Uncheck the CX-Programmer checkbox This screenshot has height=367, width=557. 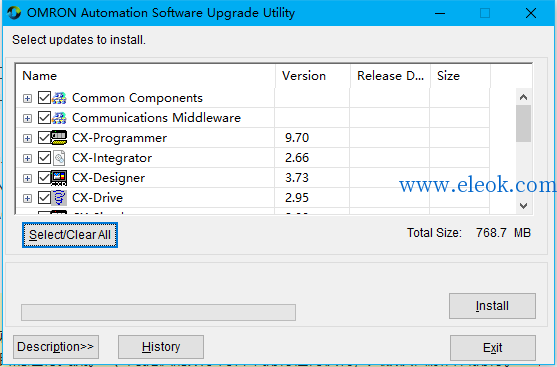[x=44, y=137]
